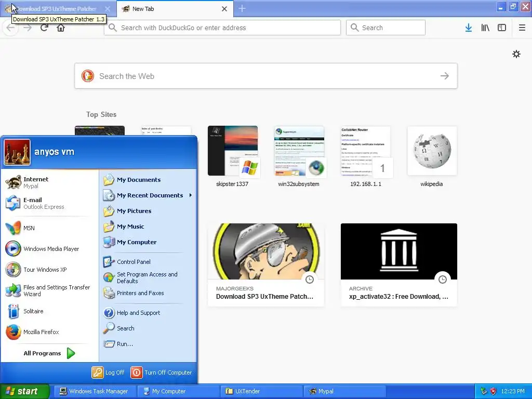Switch to Download SP3 UxTheme Patcher tab
Screen dimensions: 532x399
tap(58, 9)
